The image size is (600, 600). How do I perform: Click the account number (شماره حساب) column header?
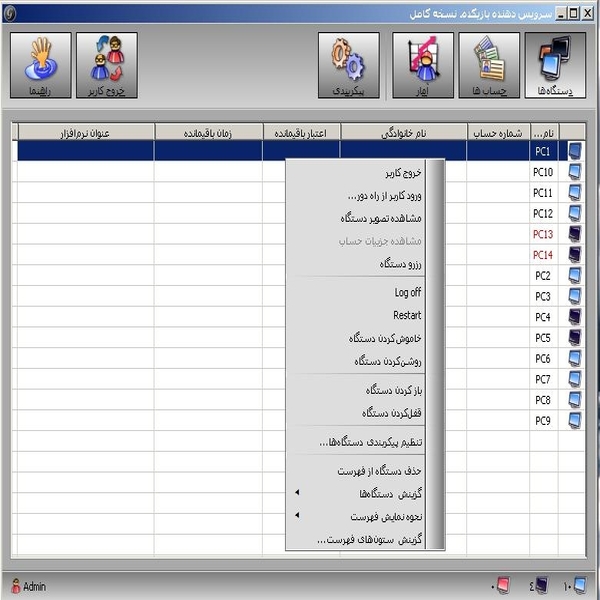(x=497, y=132)
